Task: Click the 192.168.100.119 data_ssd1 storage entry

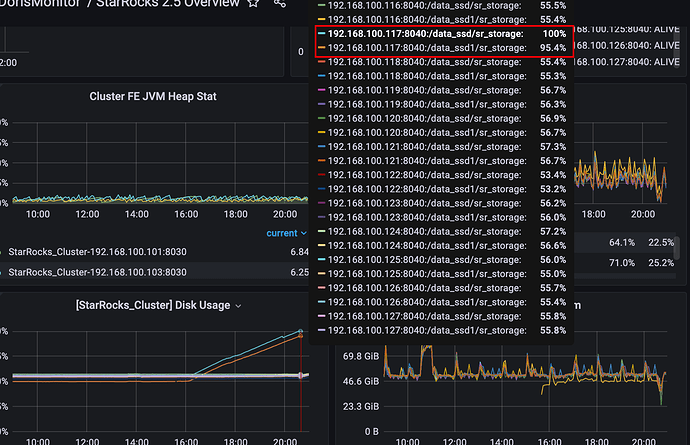Action: tap(442, 104)
